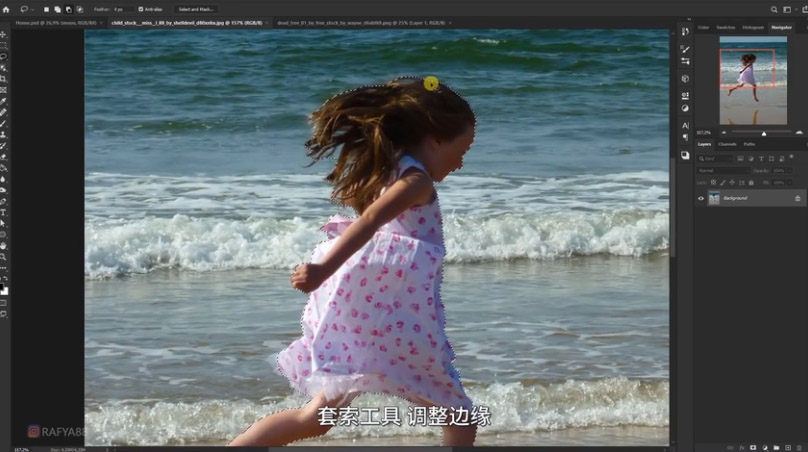Switch to the Swatches panel tab
The height and width of the screenshot is (452, 808).
pos(728,27)
